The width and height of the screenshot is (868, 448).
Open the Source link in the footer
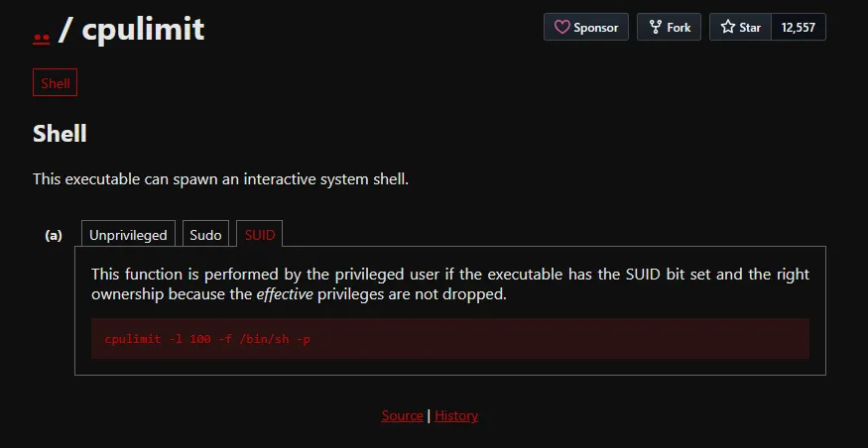click(402, 415)
